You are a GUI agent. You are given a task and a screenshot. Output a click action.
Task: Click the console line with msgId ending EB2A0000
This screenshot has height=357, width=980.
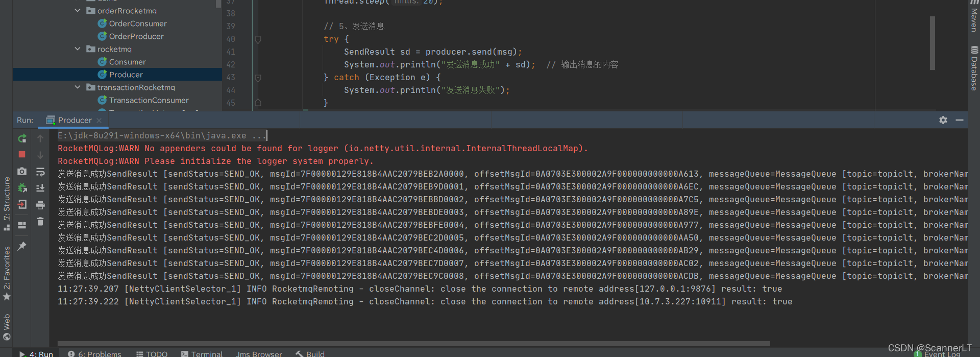coord(512,174)
